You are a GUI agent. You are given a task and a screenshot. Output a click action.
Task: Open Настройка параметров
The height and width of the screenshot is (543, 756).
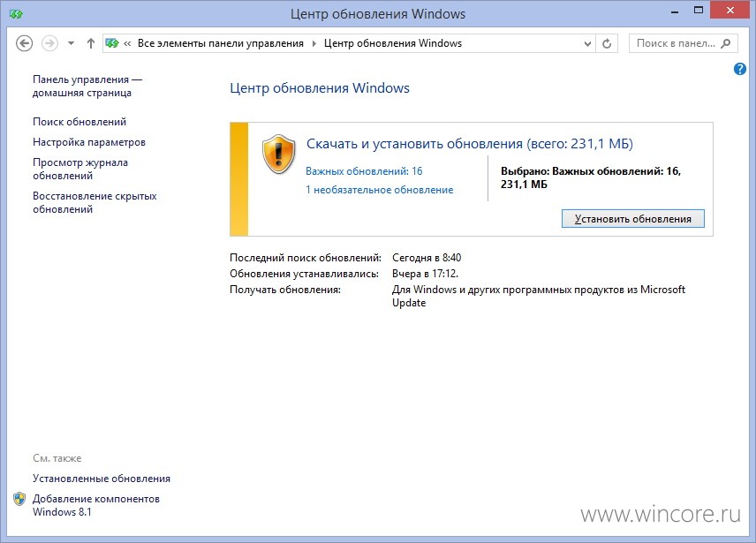pyautogui.click(x=89, y=142)
